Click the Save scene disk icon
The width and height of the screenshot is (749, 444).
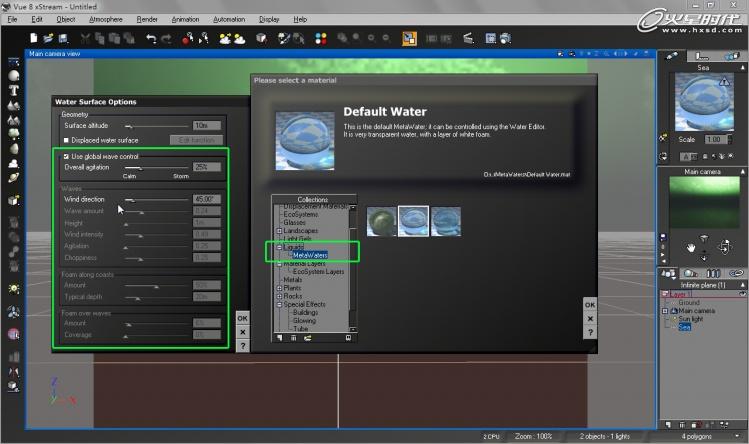click(63, 38)
